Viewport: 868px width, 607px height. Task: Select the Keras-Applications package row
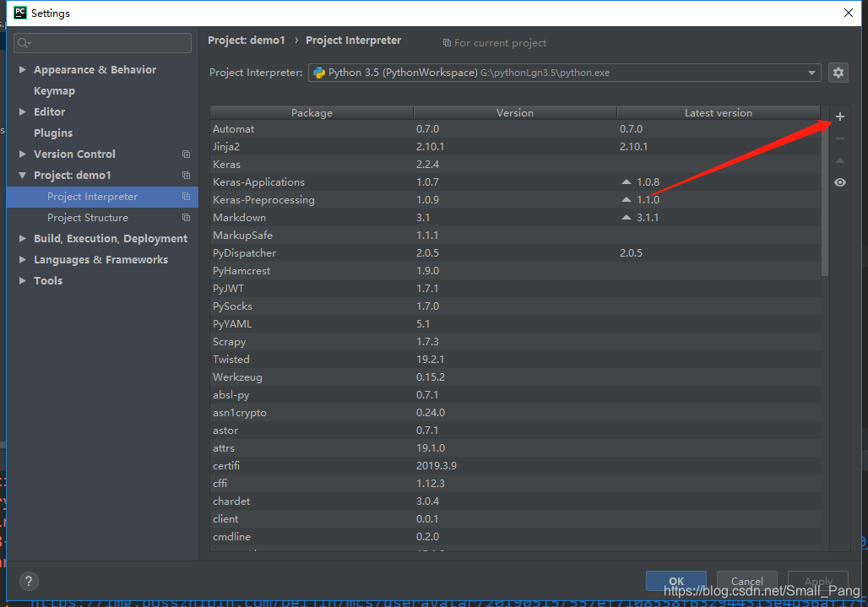515,182
